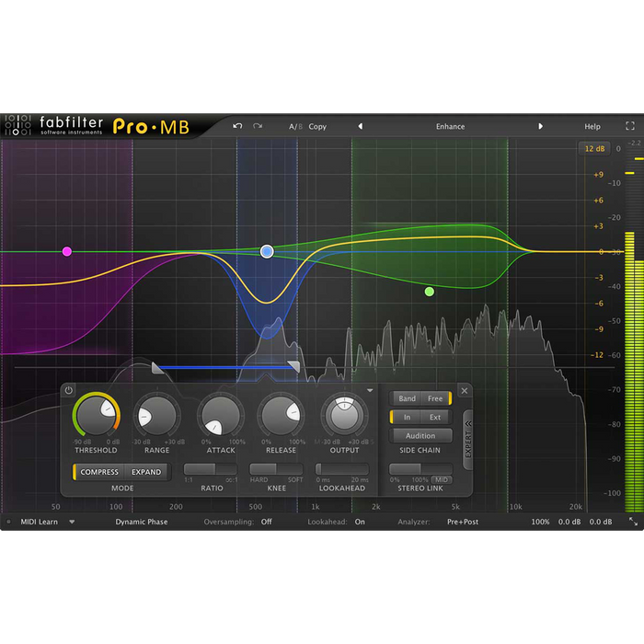Click the right side chain filter handle
Image resolution: width=644 pixels, height=644 pixels.
(x=294, y=366)
